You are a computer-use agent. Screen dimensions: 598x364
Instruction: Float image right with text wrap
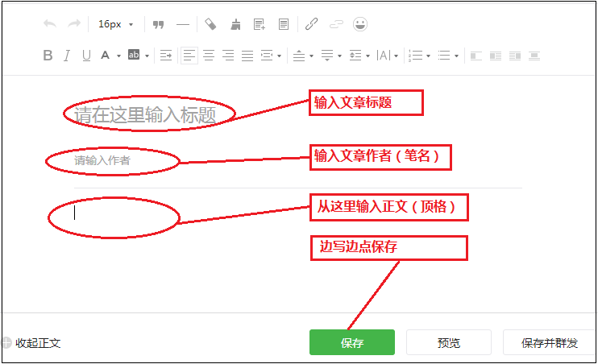tap(515, 56)
